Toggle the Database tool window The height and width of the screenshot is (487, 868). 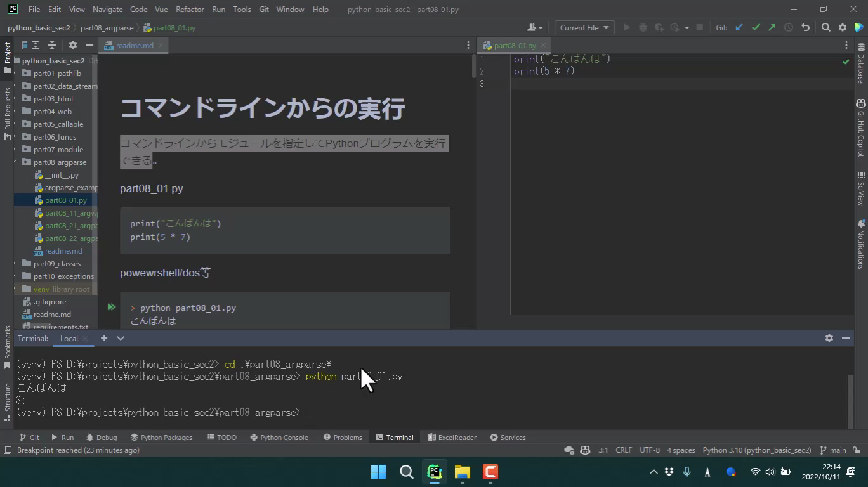click(861, 63)
